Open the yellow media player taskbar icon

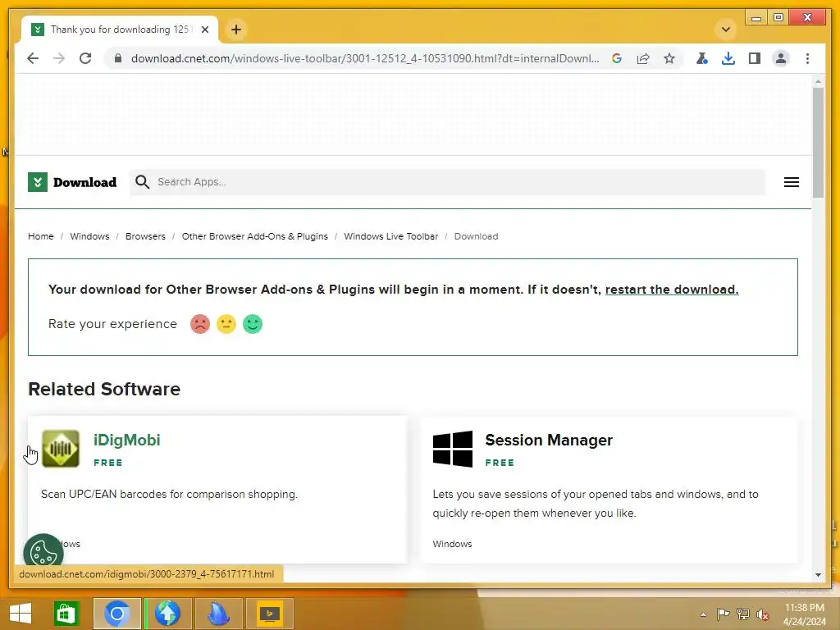pyautogui.click(x=269, y=614)
